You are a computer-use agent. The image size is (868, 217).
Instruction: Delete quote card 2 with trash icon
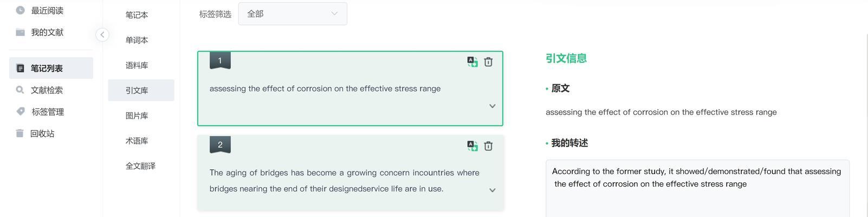click(488, 146)
